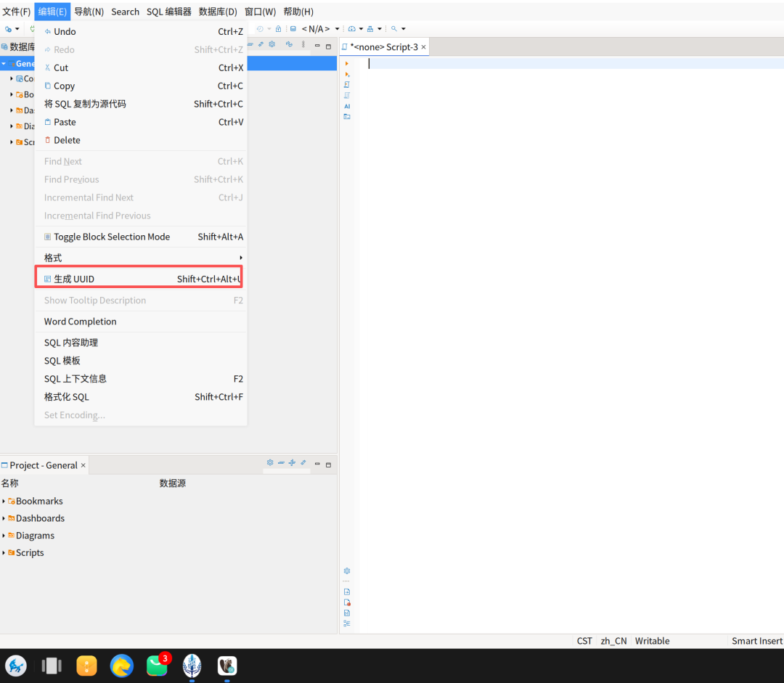
Task: Open the SQL 编辑器 menu
Action: pos(168,12)
